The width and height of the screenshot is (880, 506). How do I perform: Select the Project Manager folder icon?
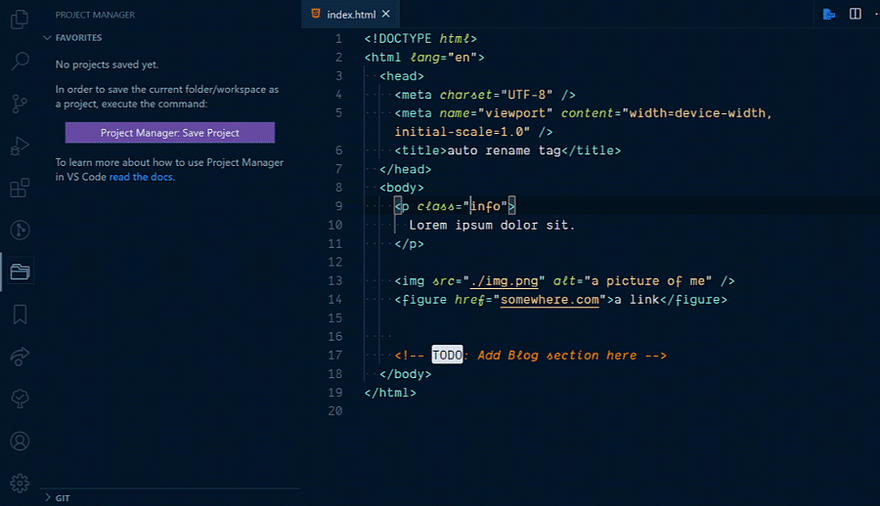point(20,272)
